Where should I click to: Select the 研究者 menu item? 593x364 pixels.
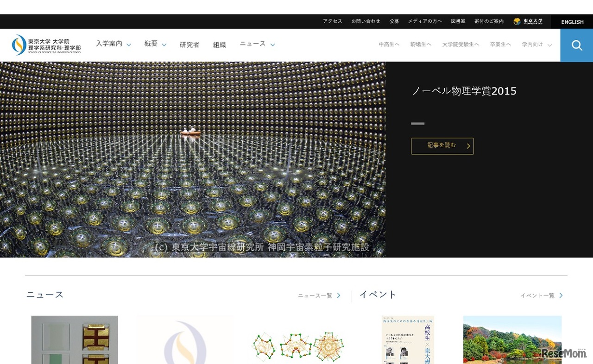coord(189,45)
